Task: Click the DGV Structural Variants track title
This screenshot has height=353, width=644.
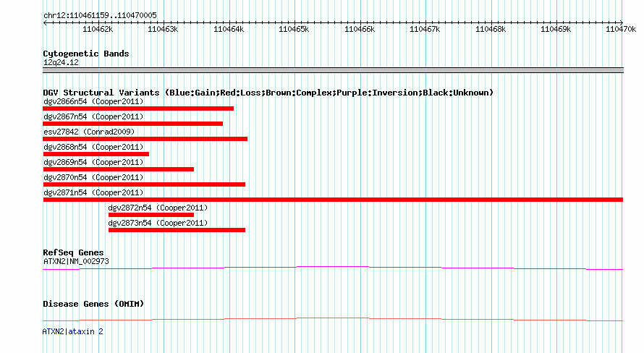Action: click(268, 93)
